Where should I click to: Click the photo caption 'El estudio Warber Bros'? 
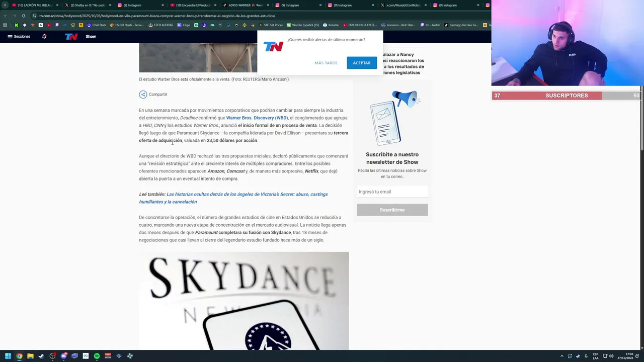(214, 79)
